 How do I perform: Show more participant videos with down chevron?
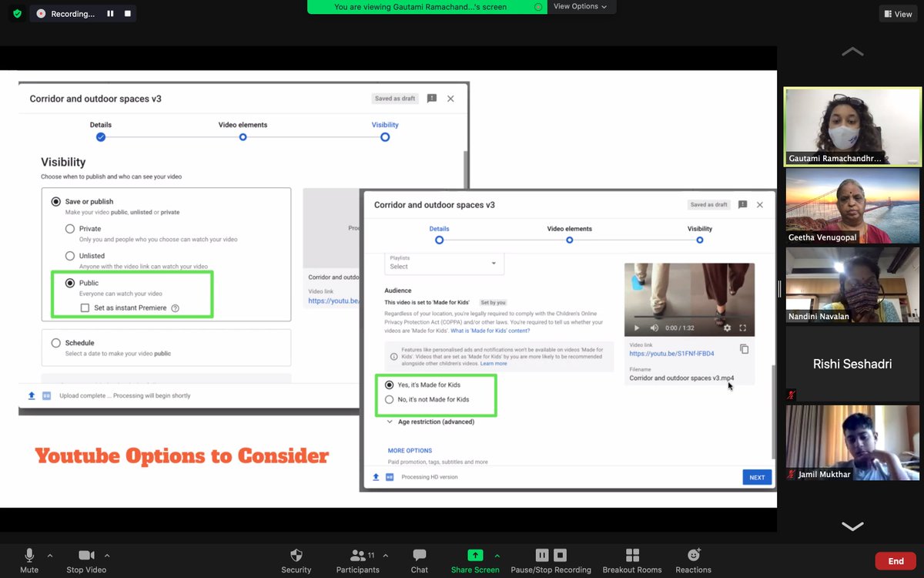852,526
